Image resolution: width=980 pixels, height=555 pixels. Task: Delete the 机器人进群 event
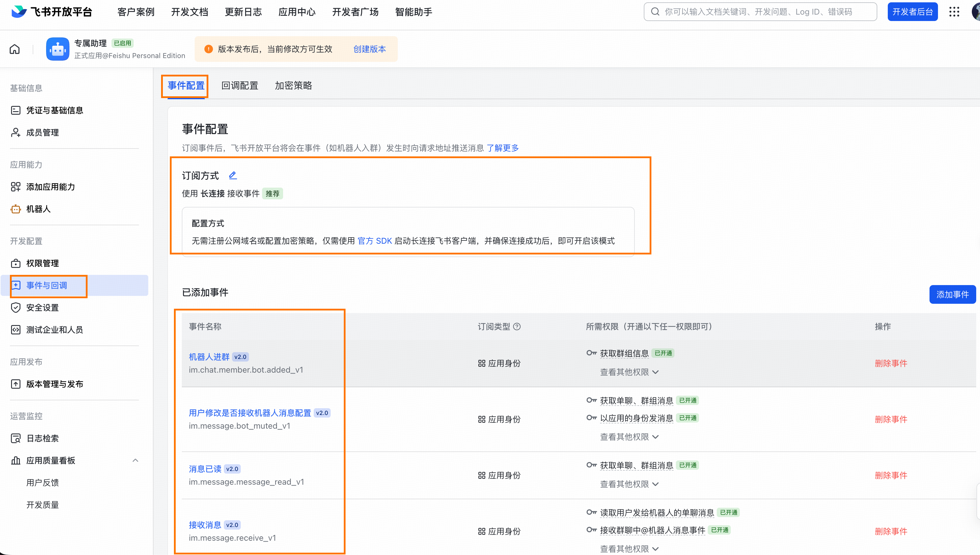click(x=891, y=363)
